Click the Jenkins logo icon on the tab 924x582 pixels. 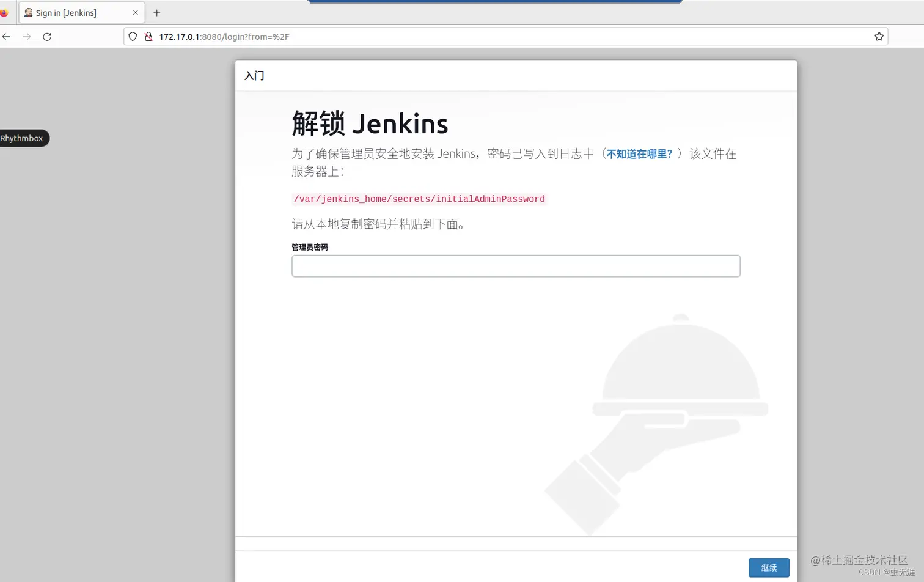28,12
